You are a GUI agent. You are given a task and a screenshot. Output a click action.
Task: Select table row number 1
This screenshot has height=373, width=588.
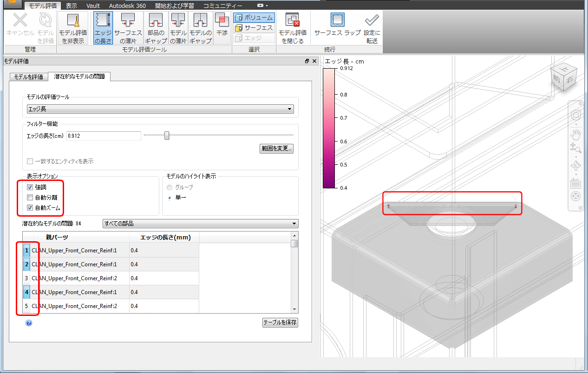point(26,251)
